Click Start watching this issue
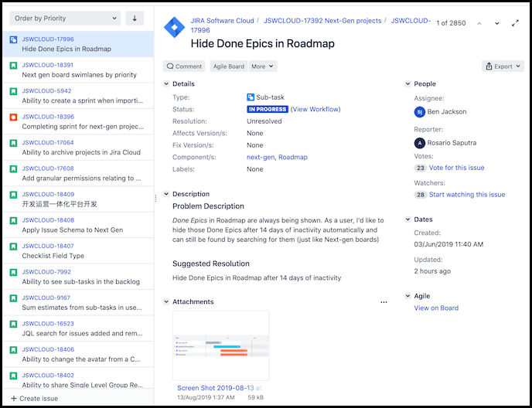Image resolution: width=532 pixels, height=408 pixels. click(x=467, y=195)
